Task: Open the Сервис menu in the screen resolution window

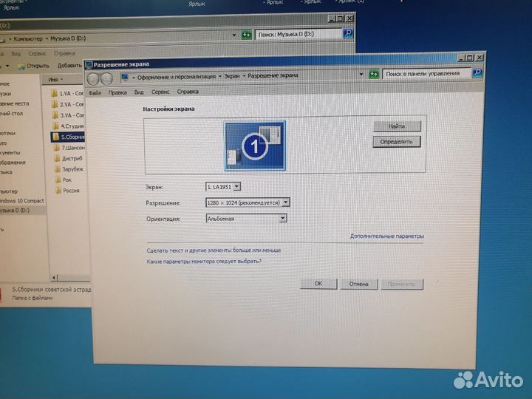Action: coord(161,92)
